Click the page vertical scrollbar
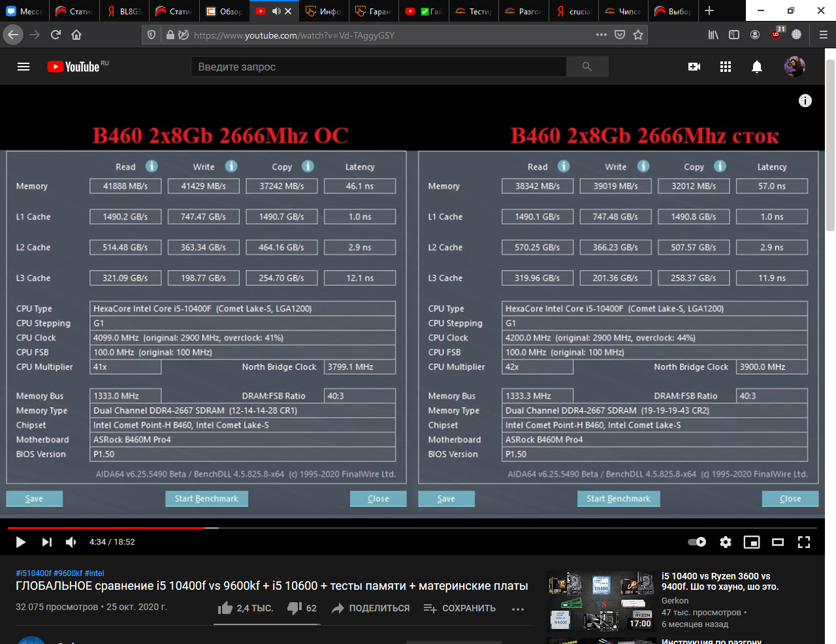The image size is (836, 644). pyautogui.click(x=830, y=145)
